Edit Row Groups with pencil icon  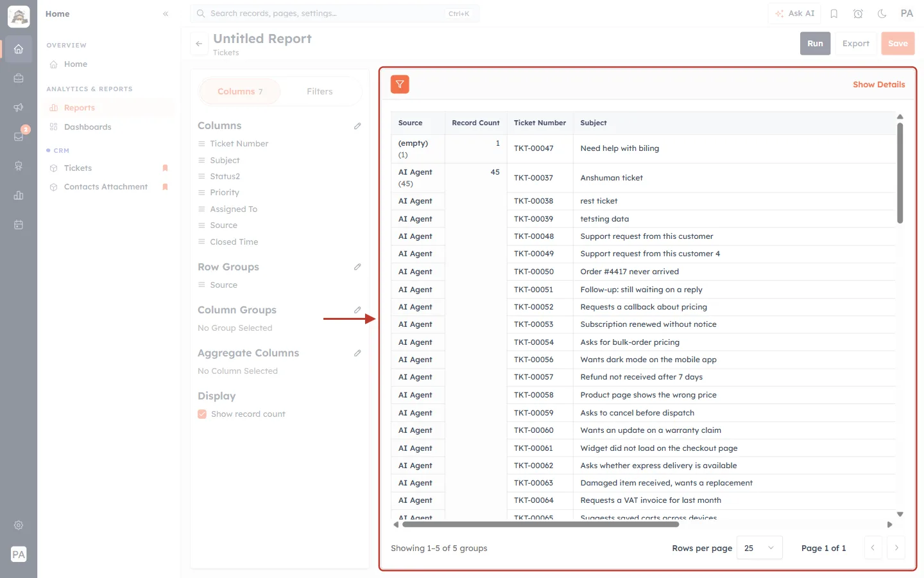(357, 267)
